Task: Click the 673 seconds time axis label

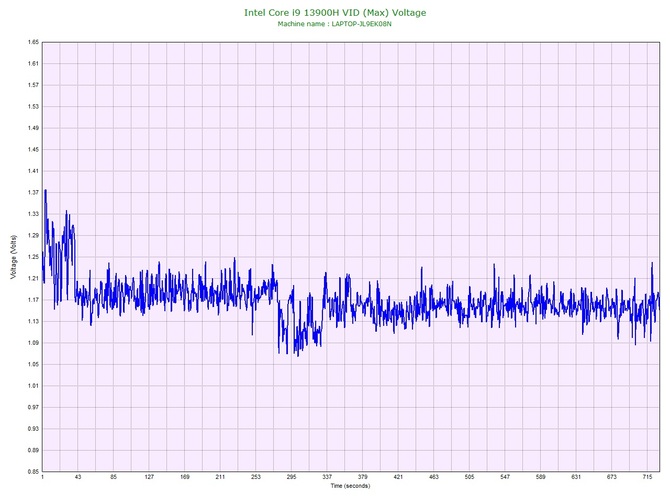Action: (612, 477)
